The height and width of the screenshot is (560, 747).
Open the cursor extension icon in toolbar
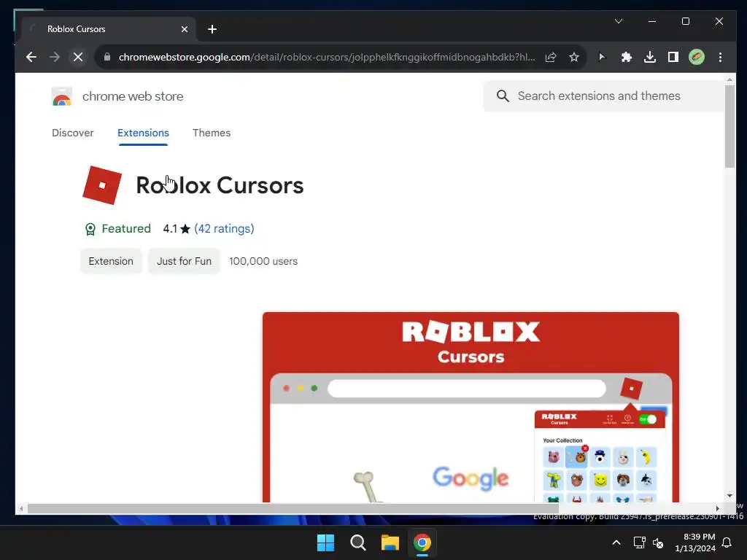[x=602, y=57]
